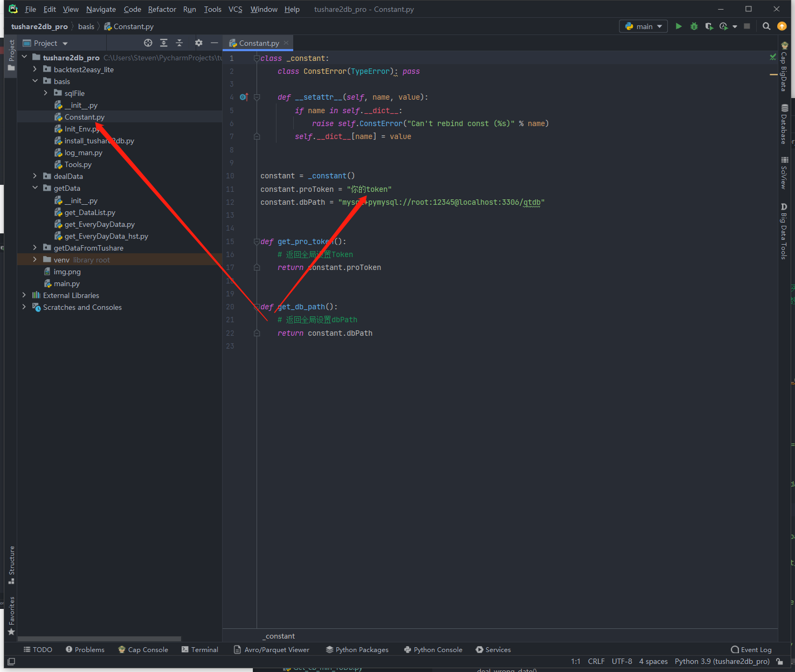
Task: Open Tools.py in the project tree
Action: (x=78, y=164)
